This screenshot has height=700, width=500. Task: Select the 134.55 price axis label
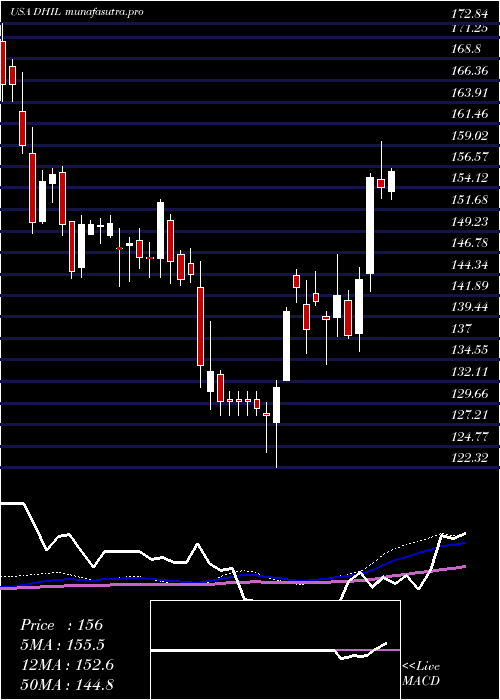coord(469,350)
